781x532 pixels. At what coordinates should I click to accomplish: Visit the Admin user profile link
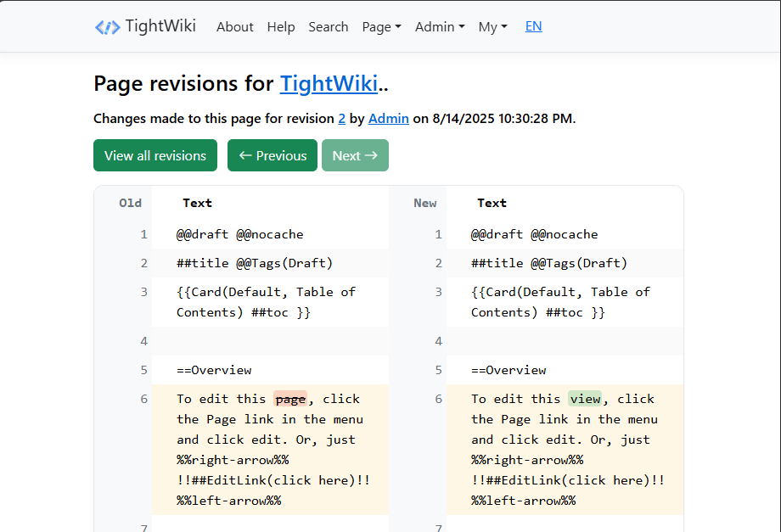pos(389,119)
